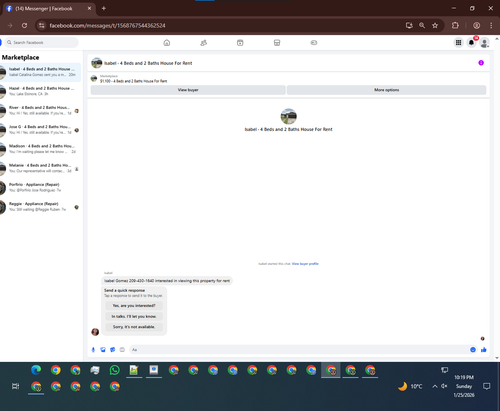Click the Marketplace heading

tap(20, 57)
